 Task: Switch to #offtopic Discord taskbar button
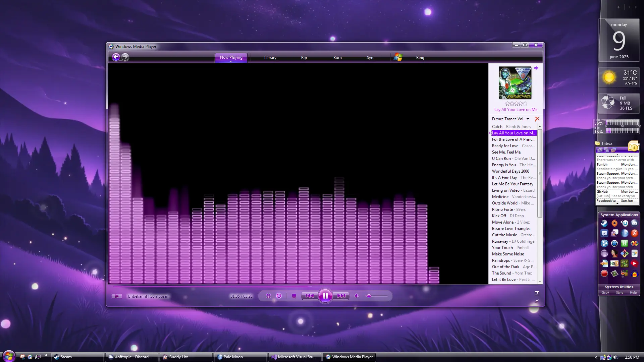(132, 357)
